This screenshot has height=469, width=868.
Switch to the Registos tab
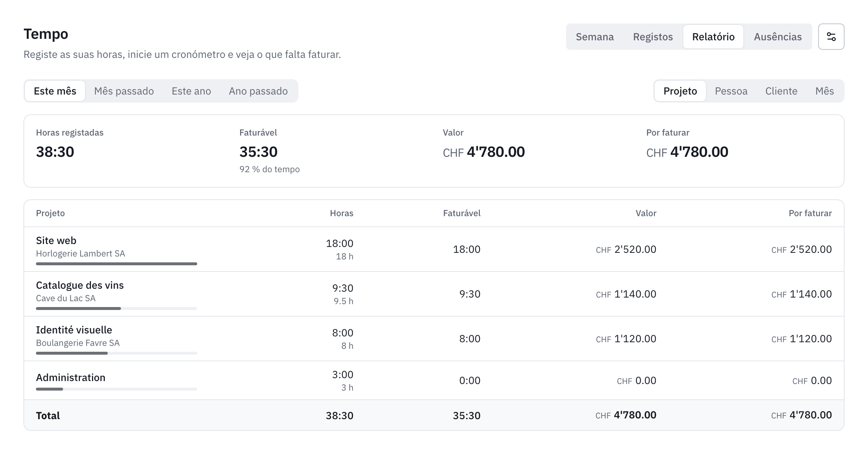653,37
